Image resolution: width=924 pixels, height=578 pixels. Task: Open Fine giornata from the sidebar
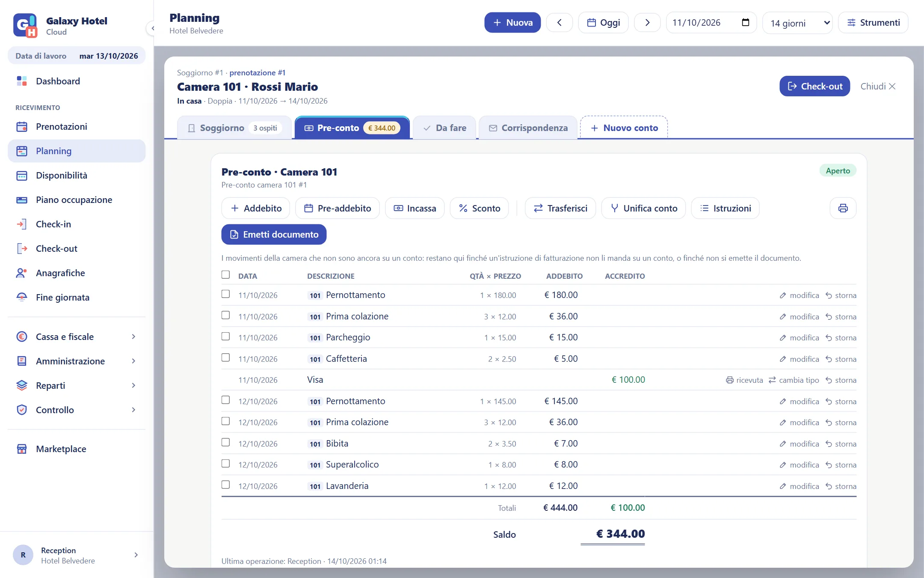(62, 297)
